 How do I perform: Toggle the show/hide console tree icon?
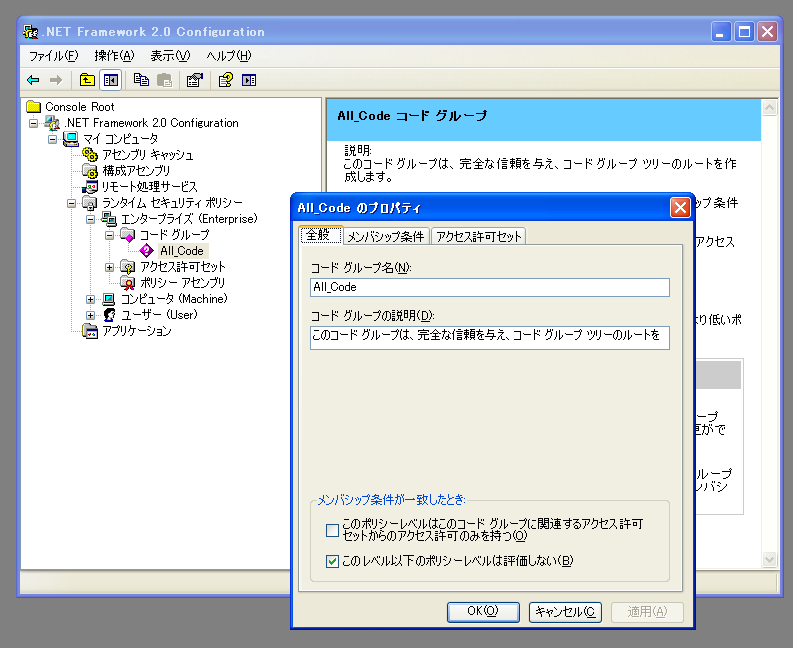[x=111, y=80]
